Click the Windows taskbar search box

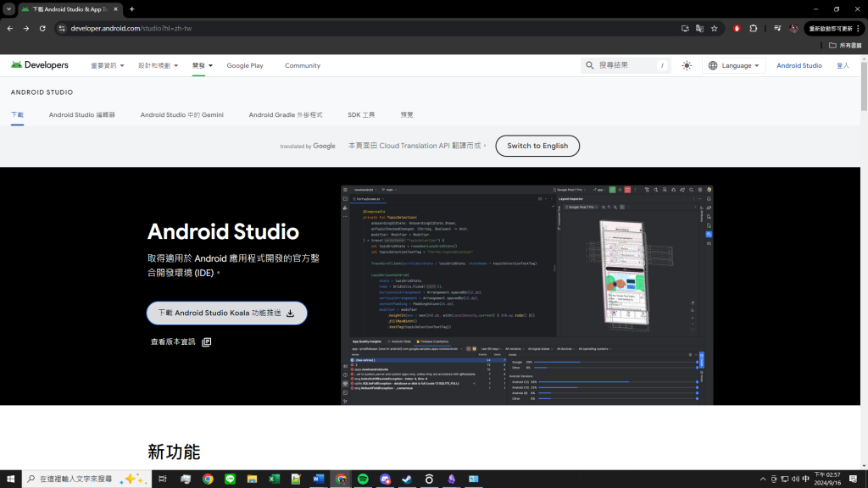pyautogui.click(x=87, y=480)
